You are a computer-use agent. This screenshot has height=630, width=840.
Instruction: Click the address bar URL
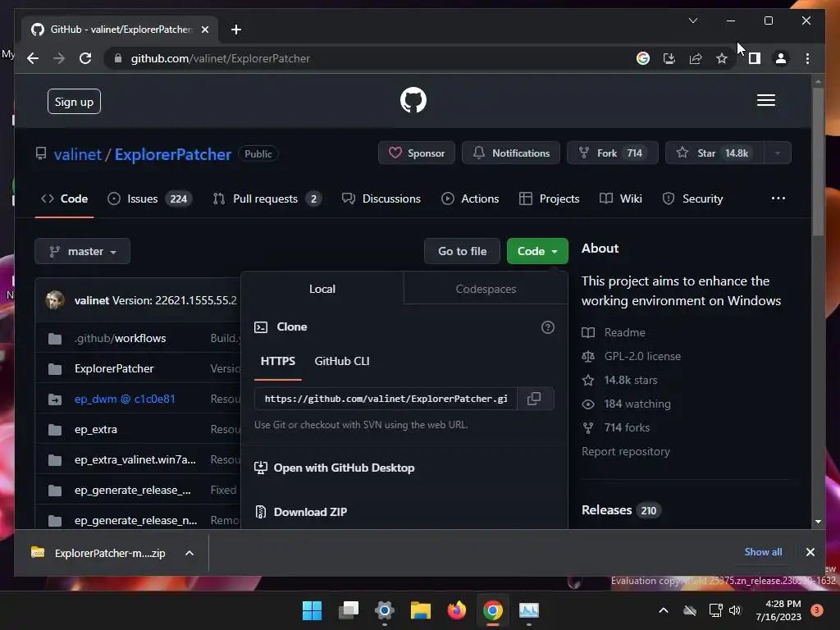[x=221, y=58]
